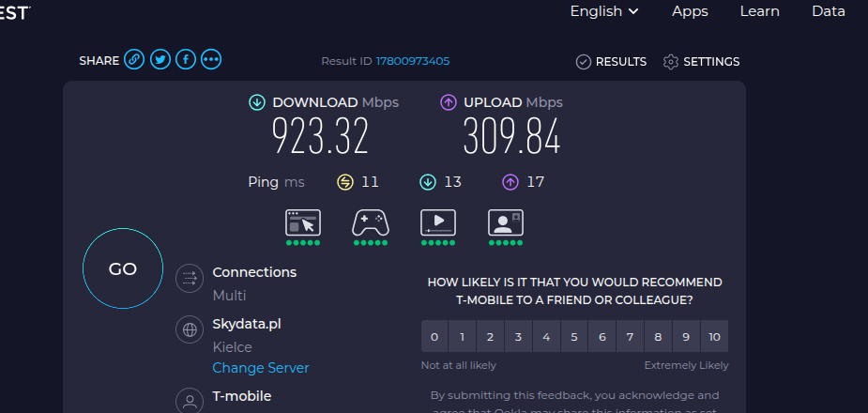View RESULTS history
Viewport: 868px width, 413px height.
[611, 61]
